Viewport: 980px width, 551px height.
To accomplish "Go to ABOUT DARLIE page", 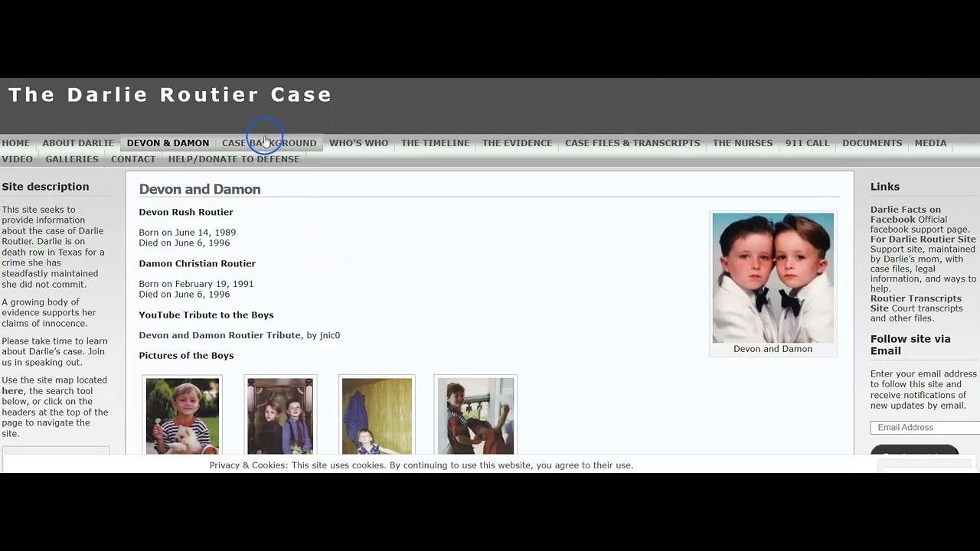I will (x=78, y=143).
